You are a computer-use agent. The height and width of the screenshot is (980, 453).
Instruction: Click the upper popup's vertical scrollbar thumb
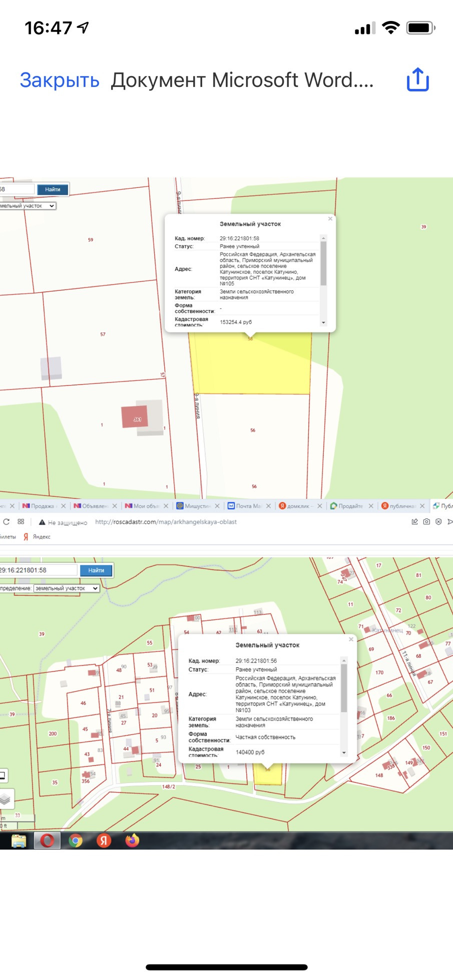[323, 263]
